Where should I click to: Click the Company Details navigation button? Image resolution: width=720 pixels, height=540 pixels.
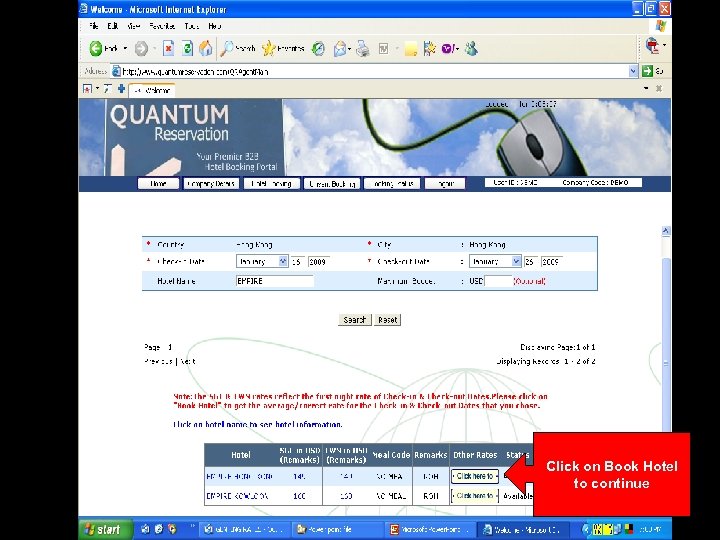[211, 184]
